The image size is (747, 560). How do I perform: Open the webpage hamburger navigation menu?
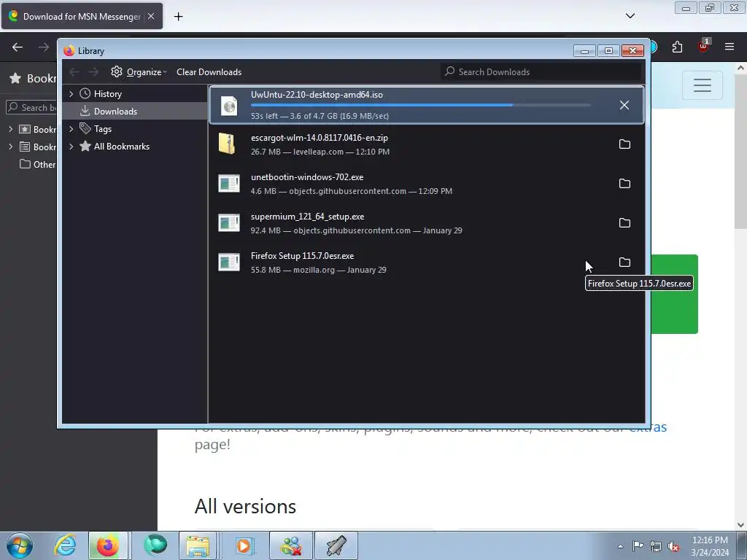click(703, 85)
